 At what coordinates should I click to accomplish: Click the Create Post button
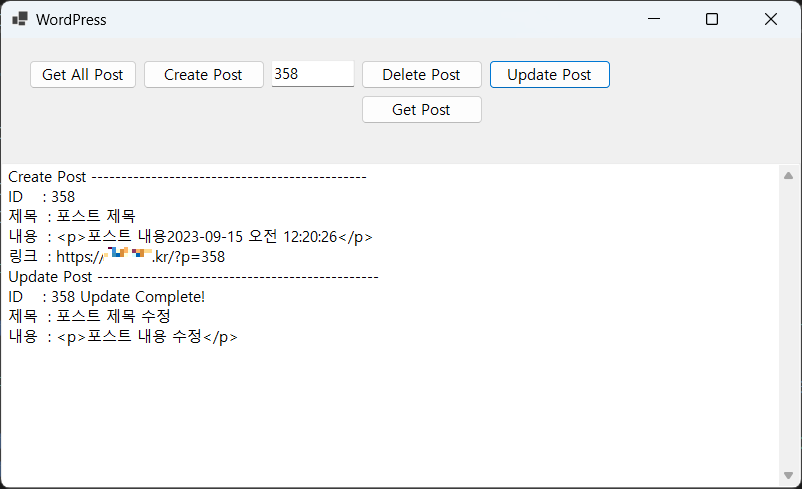pos(204,75)
